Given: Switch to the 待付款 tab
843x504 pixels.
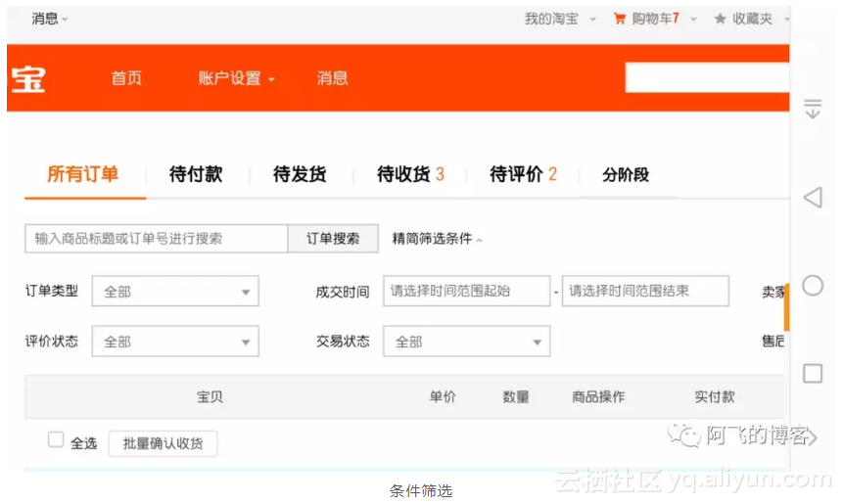Looking at the screenshot, I should pos(196,174).
